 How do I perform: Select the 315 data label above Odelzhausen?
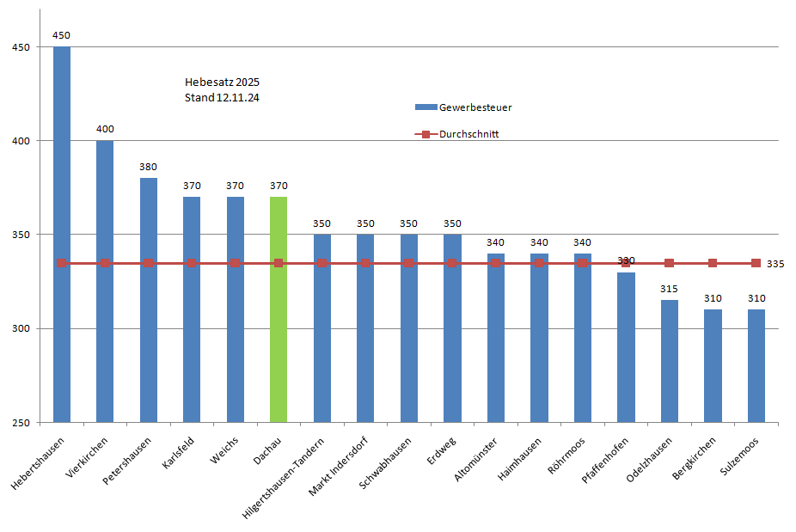[x=669, y=289]
